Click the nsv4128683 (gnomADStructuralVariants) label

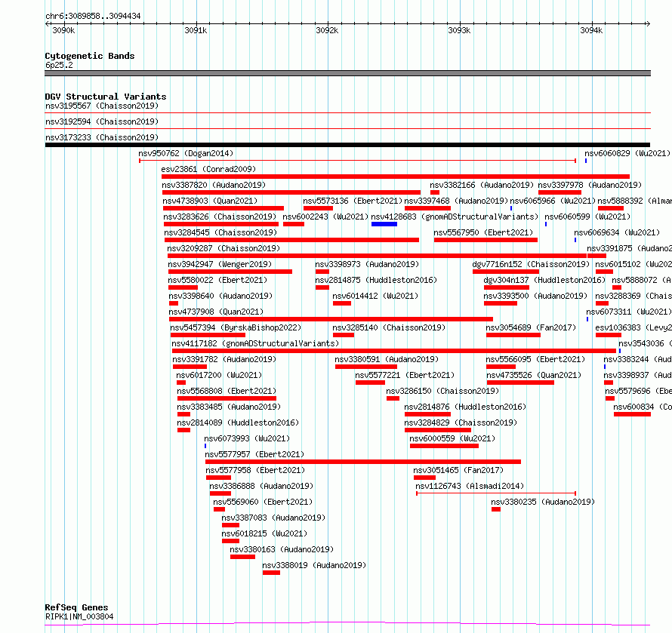tap(455, 217)
